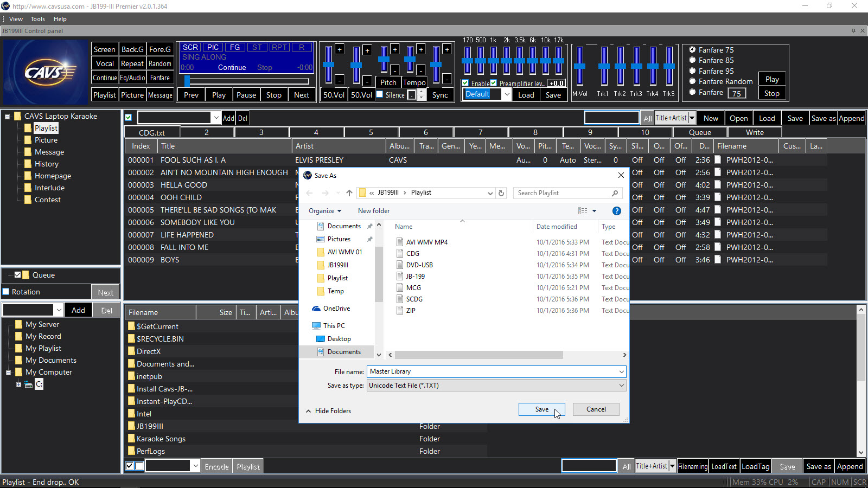Open the address path history dropdown
868x488 pixels.
click(x=490, y=193)
